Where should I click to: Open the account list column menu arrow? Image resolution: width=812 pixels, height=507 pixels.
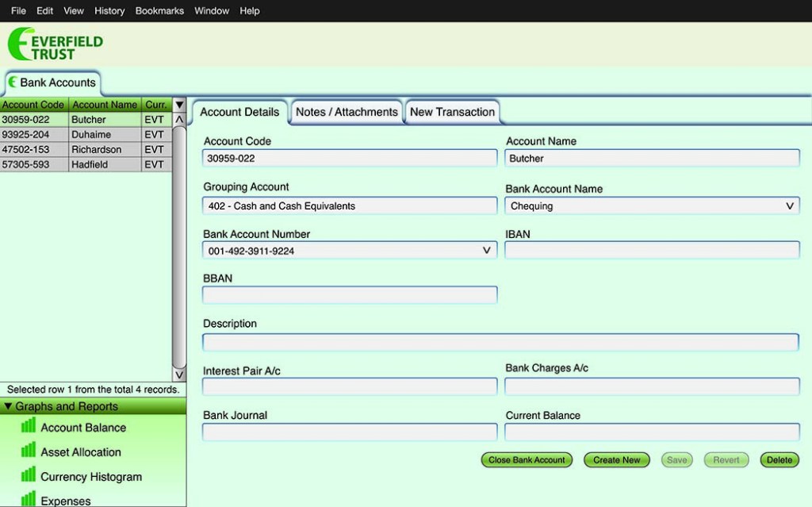point(179,105)
